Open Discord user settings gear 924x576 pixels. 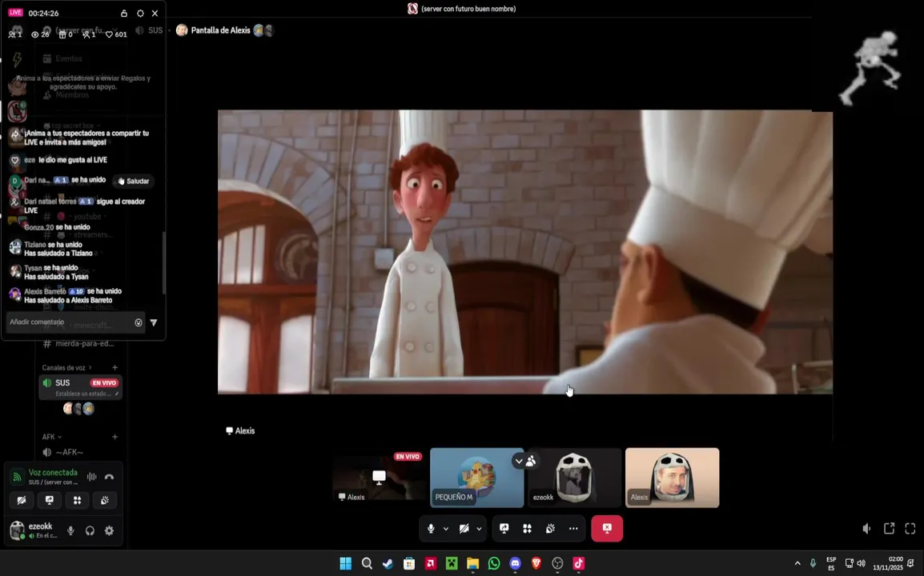109,530
